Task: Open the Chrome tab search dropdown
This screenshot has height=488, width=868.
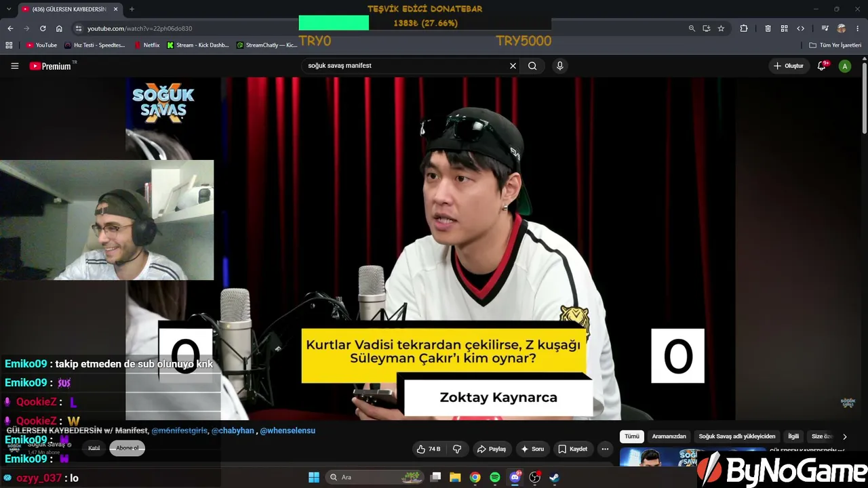Action: coord(9,9)
